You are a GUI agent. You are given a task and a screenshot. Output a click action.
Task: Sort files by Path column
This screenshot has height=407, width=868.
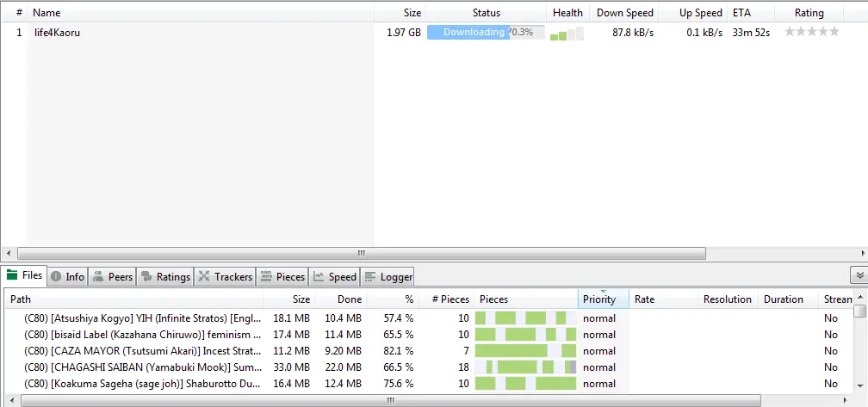tap(134, 299)
